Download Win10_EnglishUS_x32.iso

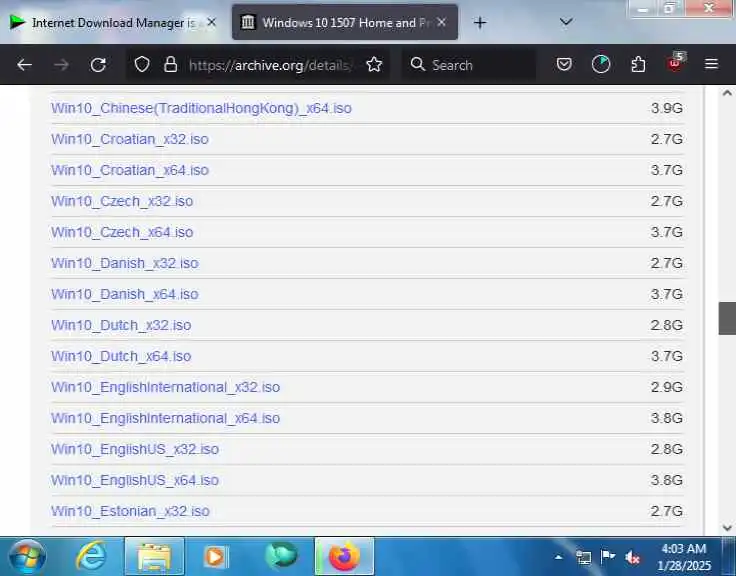tap(135, 449)
